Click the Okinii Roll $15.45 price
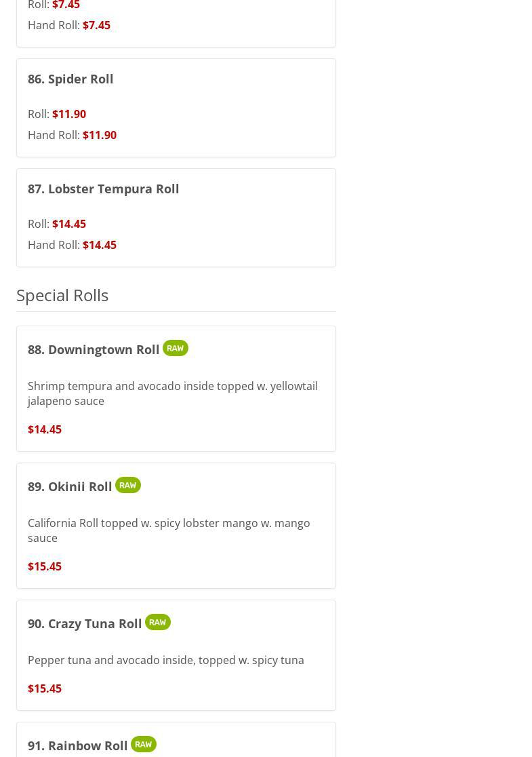This screenshot has width=532, height=757. coord(45,566)
